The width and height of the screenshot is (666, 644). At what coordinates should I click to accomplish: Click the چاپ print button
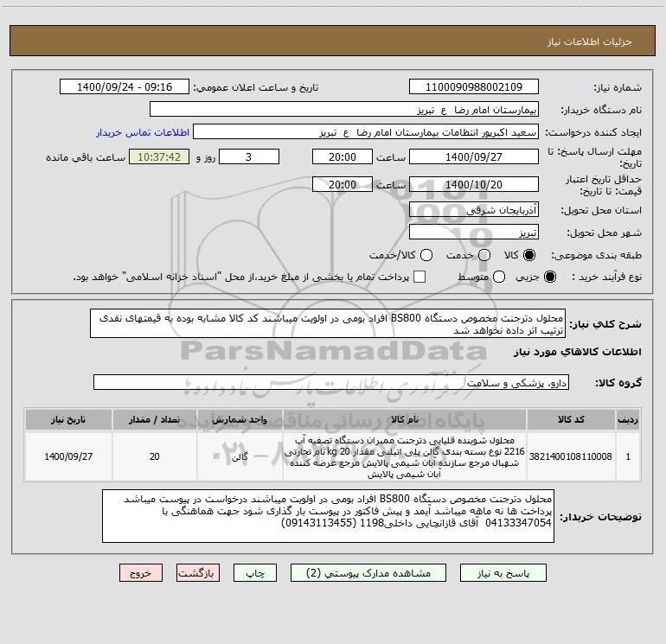click(x=255, y=572)
